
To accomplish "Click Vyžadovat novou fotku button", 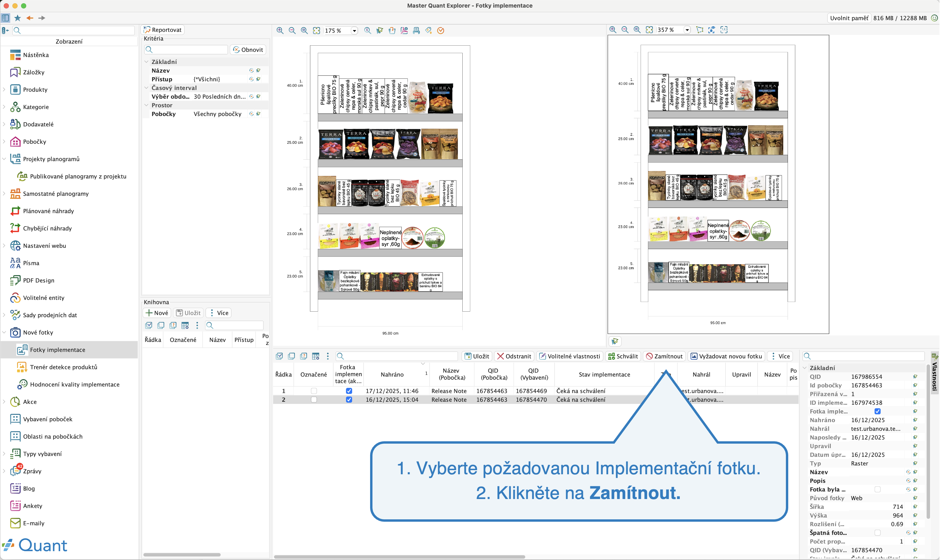I will pos(726,356).
